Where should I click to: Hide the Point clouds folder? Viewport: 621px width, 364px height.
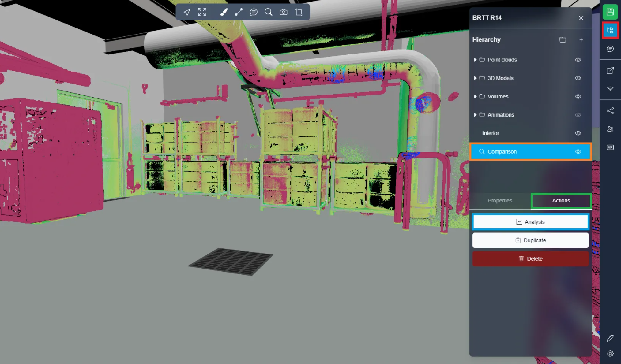tap(578, 60)
